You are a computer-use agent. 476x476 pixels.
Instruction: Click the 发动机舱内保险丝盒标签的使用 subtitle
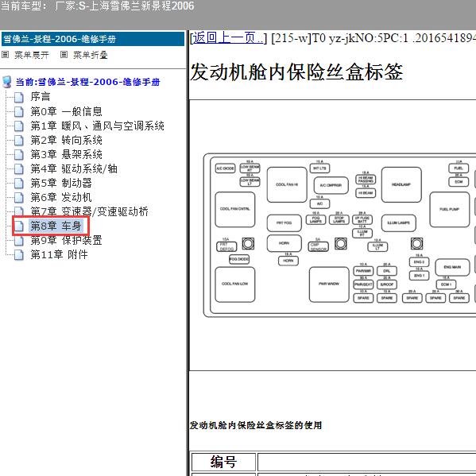256,425
